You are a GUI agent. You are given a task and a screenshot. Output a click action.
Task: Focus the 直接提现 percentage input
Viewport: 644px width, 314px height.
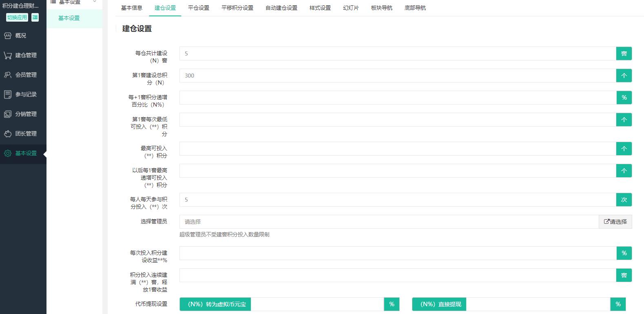click(538, 304)
